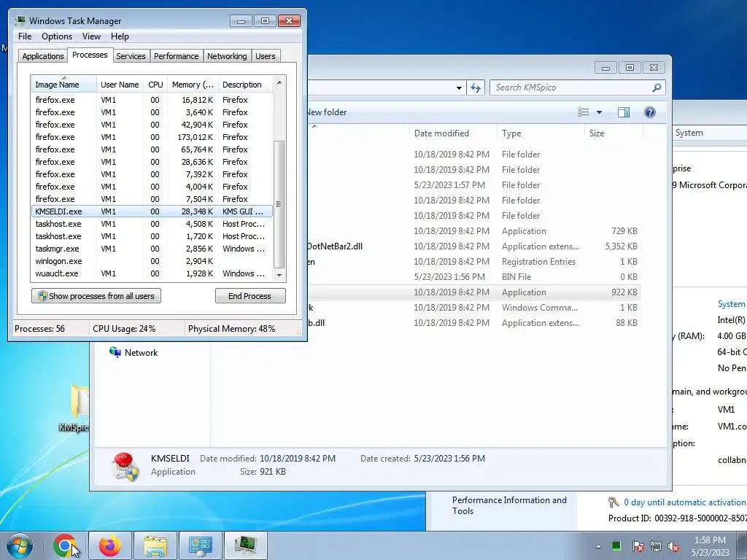Click the refresh button beside Explorer address bar
The width and height of the screenshot is (747, 560).
pyautogui.click(x=476, y=87)
